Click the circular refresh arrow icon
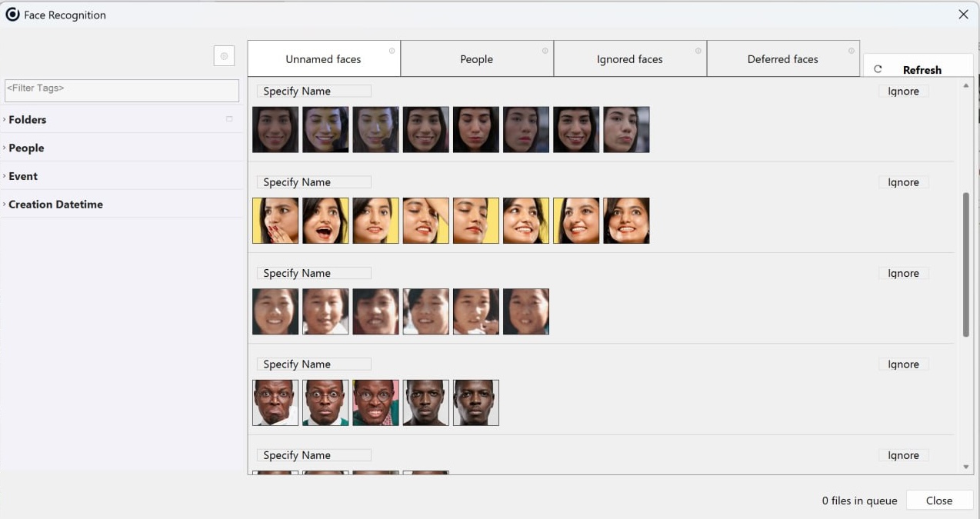 pos(878,69)
